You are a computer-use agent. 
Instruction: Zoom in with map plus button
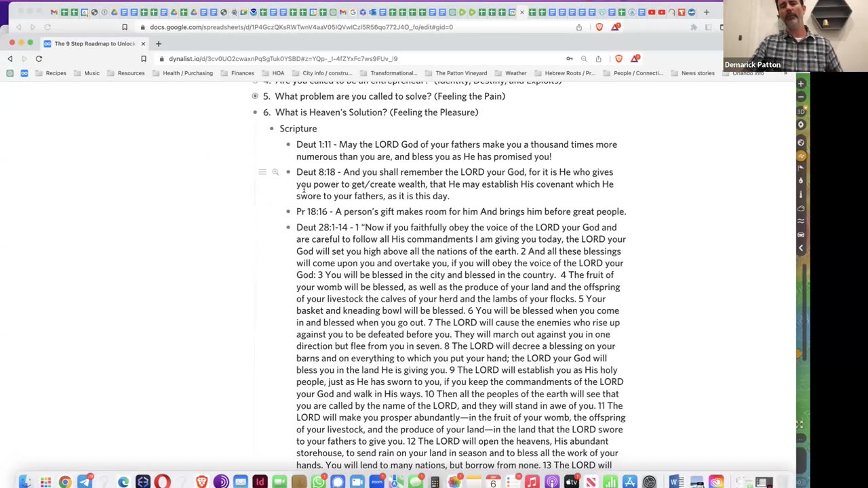(x=801, y=83)
